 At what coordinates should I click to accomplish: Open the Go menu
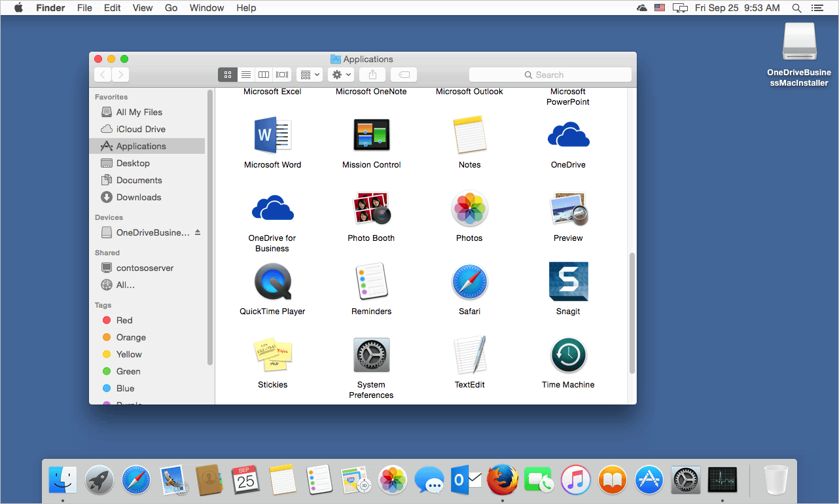coord(171,8)
